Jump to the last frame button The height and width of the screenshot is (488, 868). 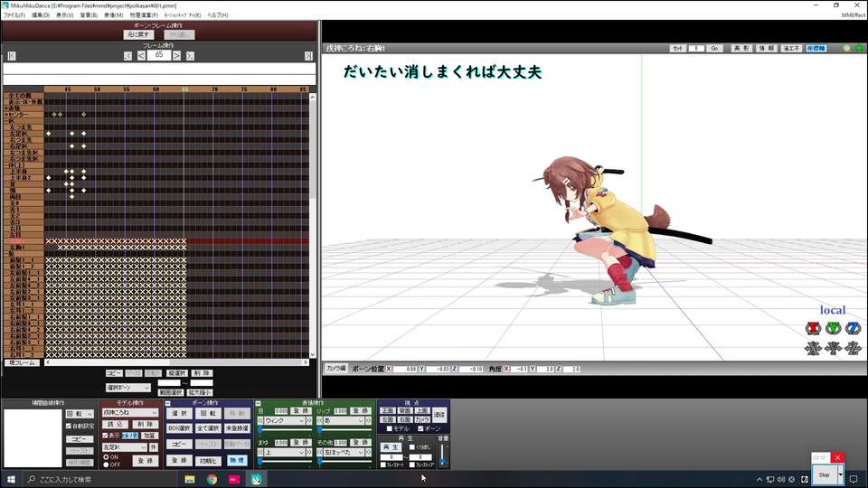[x=308, y=56]
